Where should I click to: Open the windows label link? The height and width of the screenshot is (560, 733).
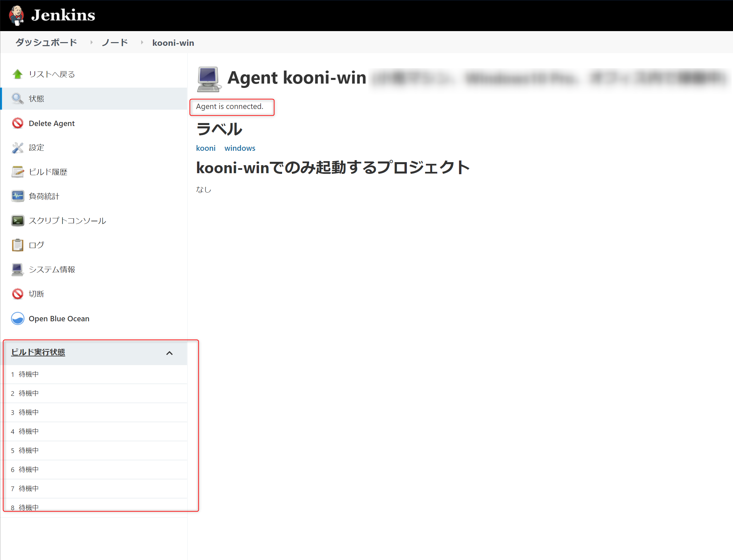pyautogui.click(x=240, y=148)
